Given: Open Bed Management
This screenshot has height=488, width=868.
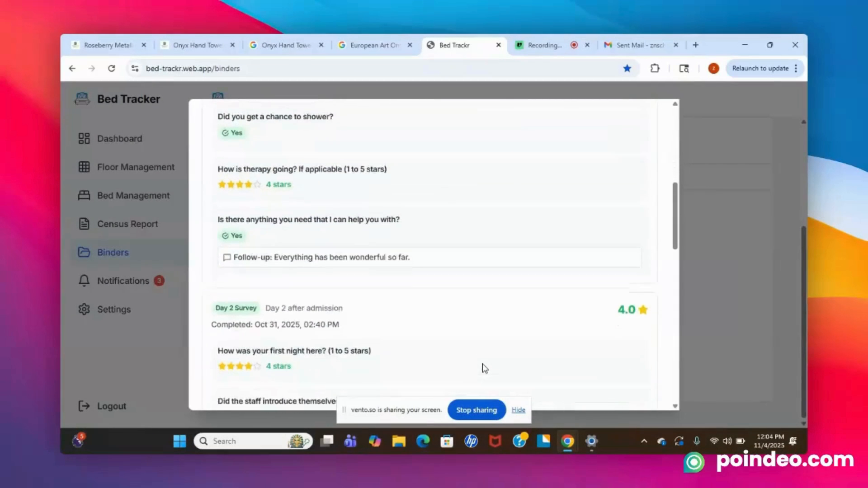Looking at the screenshot, I should [84, 195].
